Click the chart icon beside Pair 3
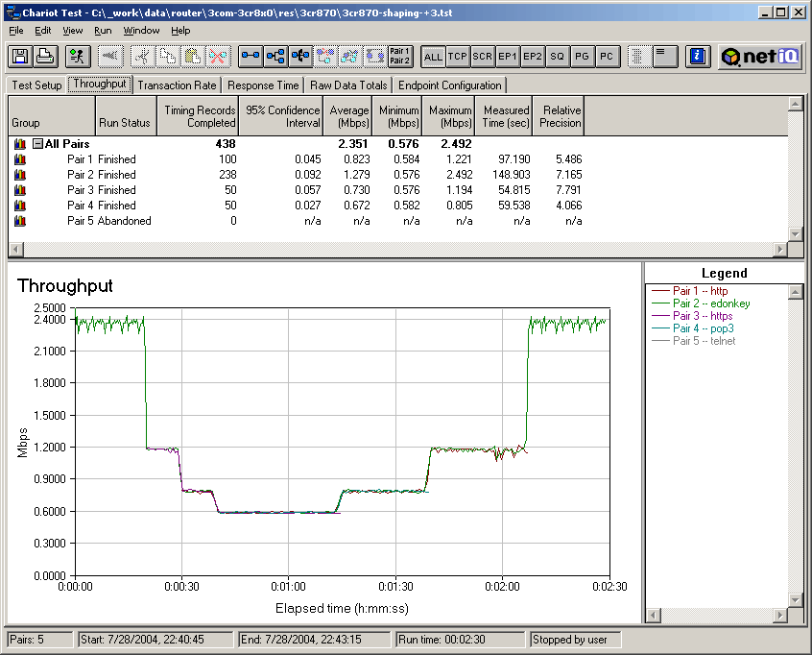 coord(19,190)
